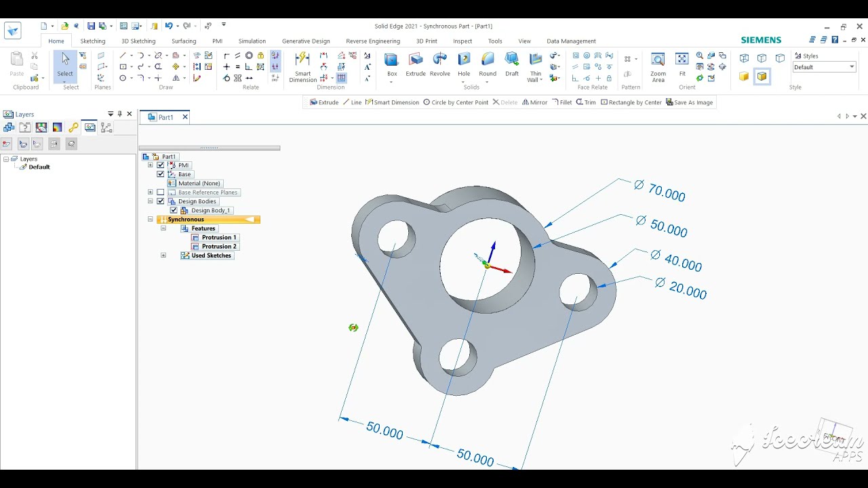Click the Simulation pane tab icon
This screenshot has width=868, height=488.
(x=57, y=127)
